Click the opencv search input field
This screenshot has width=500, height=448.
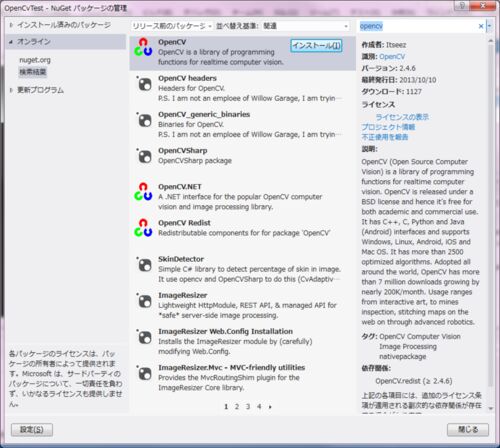pyautogui.click(x=418, y=26)
